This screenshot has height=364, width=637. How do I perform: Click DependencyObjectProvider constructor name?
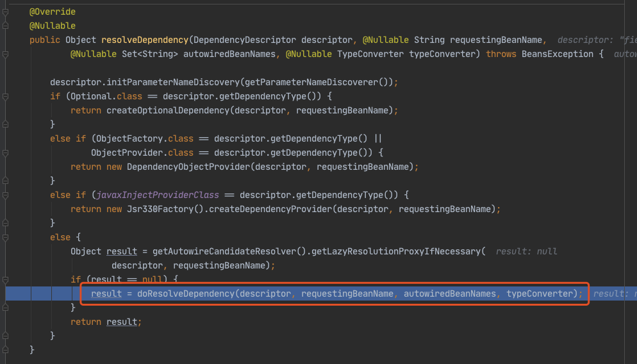pos(188,167)
